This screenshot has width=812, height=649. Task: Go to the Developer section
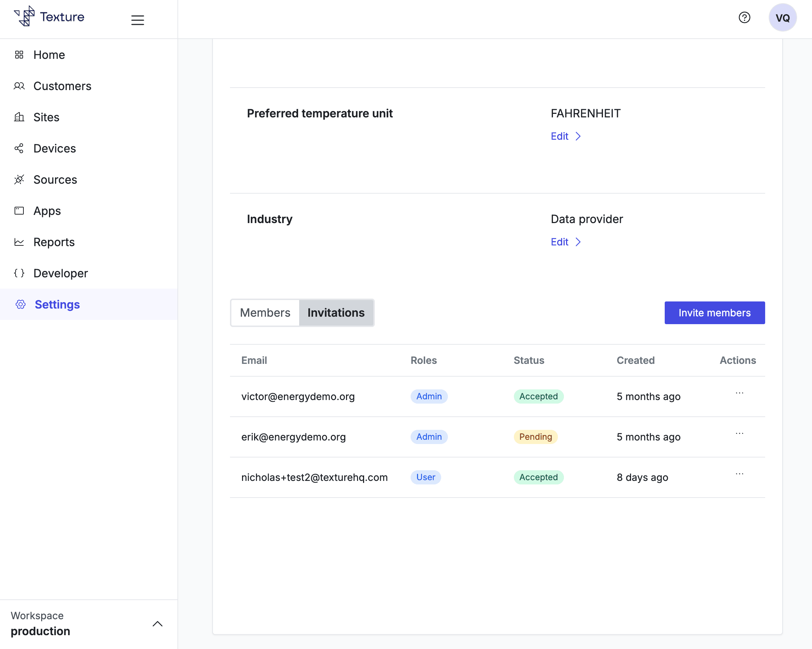60,273
